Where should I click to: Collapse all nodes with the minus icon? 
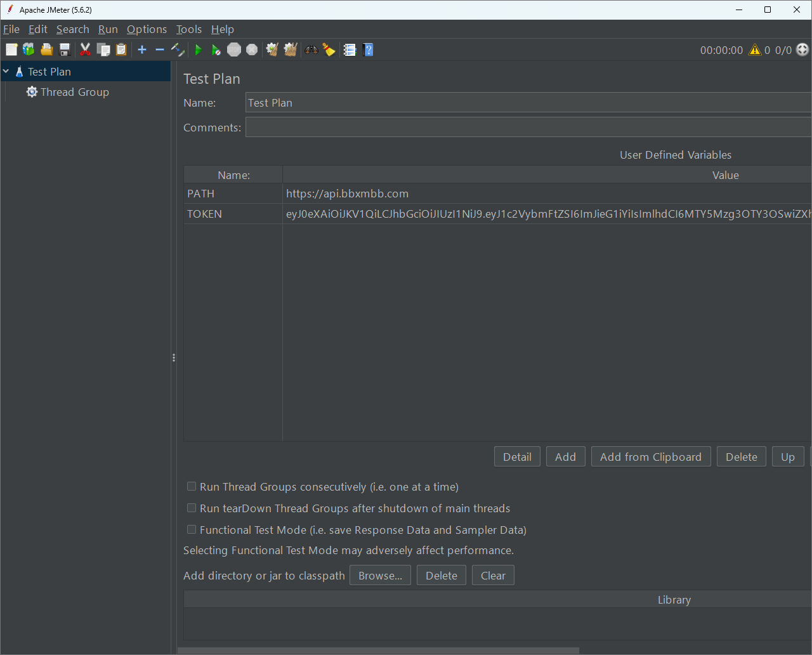point(160,50)
